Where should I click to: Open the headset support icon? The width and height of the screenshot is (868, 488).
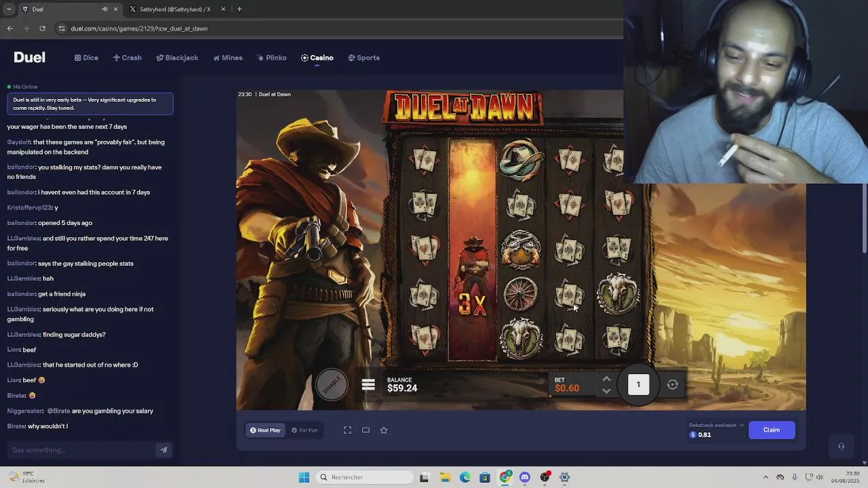point(841,446)
